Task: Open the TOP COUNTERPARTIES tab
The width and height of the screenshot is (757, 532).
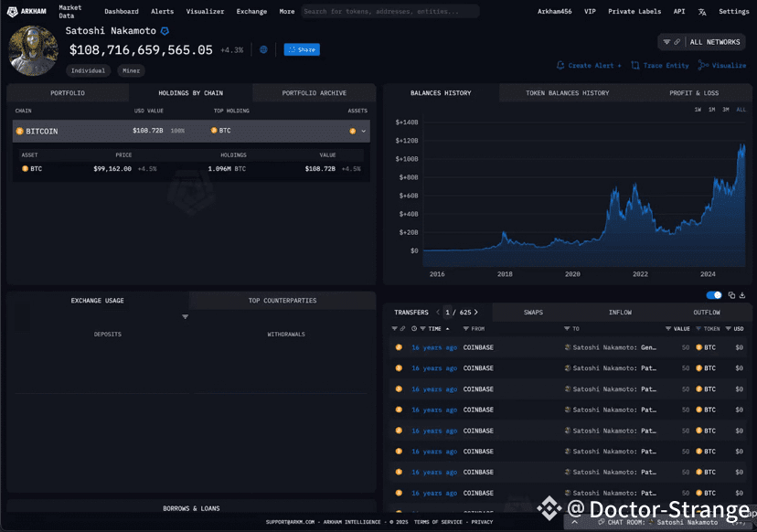Action: coord(283,301)
